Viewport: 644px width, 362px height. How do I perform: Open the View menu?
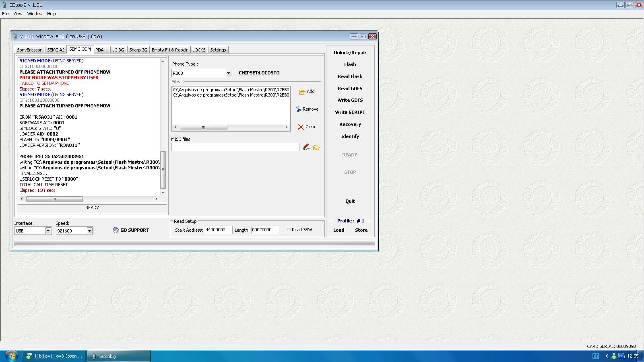18,14
